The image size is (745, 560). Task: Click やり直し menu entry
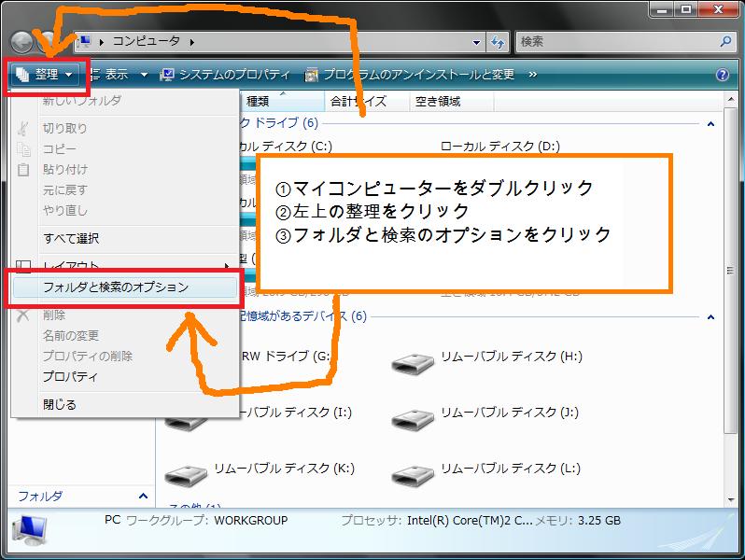[x=65, y=210]
